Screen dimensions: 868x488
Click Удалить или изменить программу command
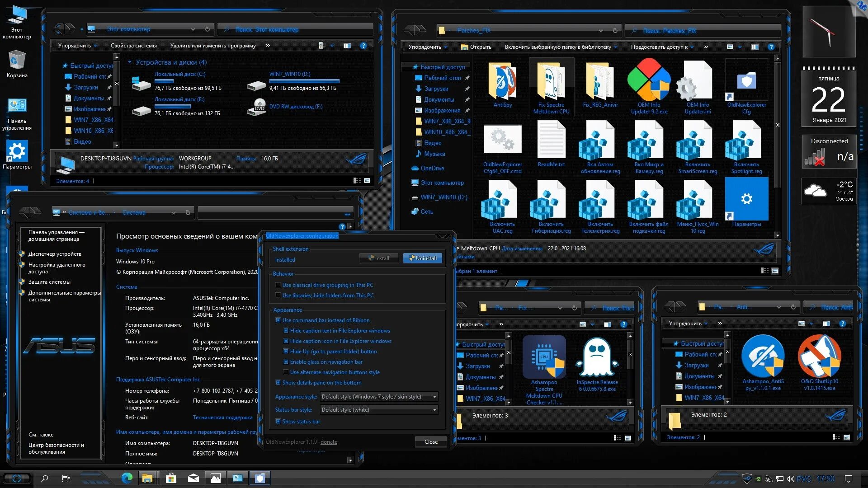pos(213,46)
